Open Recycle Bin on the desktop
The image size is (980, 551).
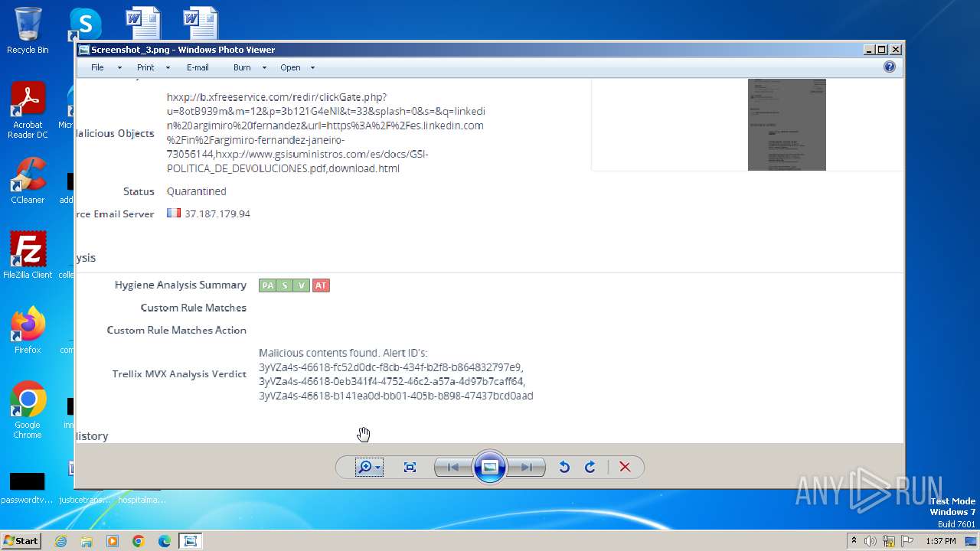(28, 31)
